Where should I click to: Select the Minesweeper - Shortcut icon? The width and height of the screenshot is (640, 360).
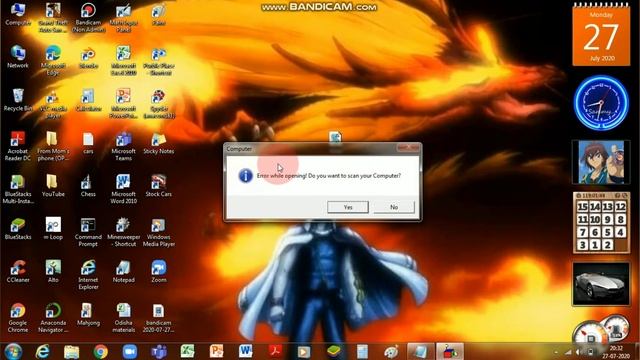123,232
